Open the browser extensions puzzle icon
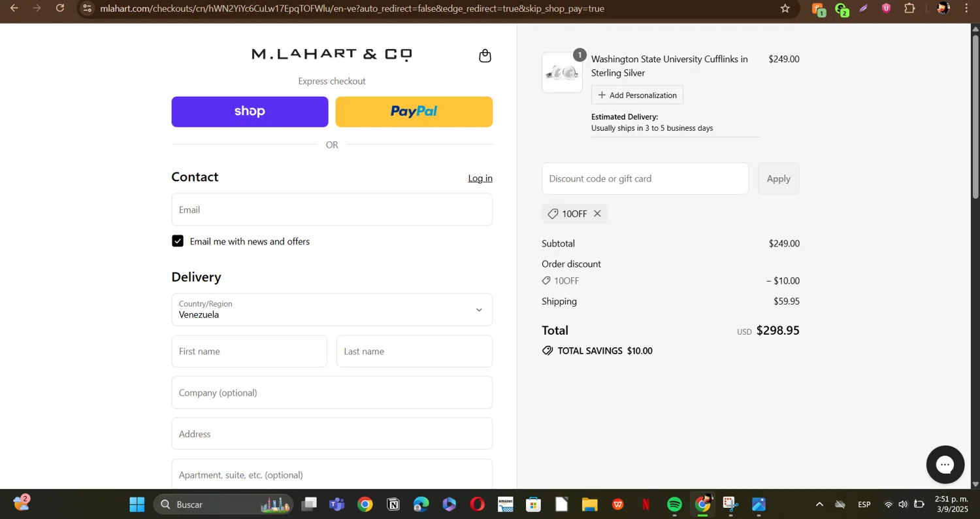This screenshot has height=519, width=980. [x=909, y=8]
